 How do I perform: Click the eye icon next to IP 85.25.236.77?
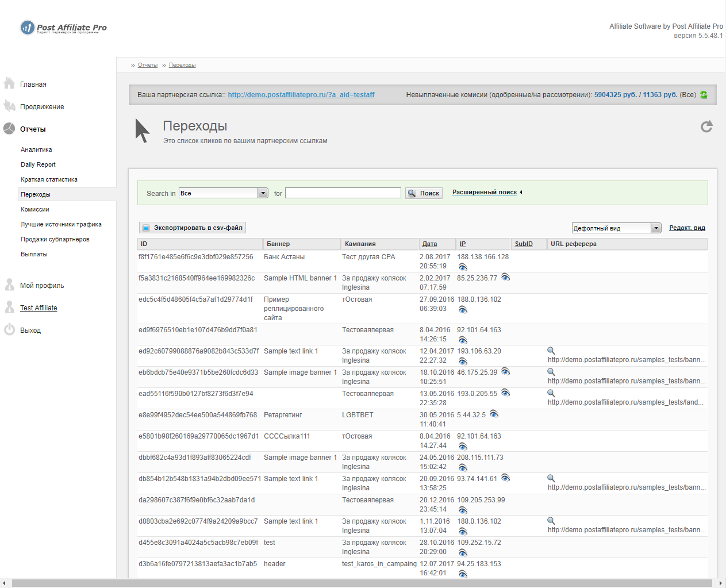[505, 278]
